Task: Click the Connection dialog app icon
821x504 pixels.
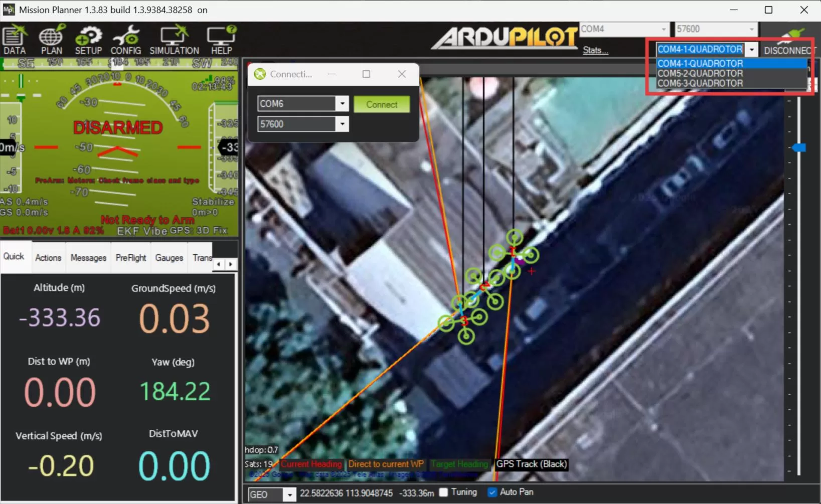Action: click(x=260, y=74)
